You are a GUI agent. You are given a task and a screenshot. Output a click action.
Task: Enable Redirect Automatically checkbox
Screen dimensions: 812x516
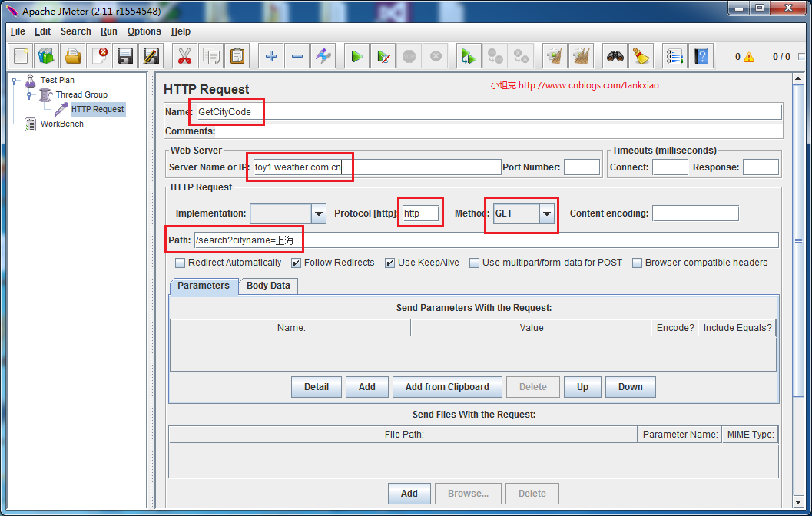(x=181, y=263)
